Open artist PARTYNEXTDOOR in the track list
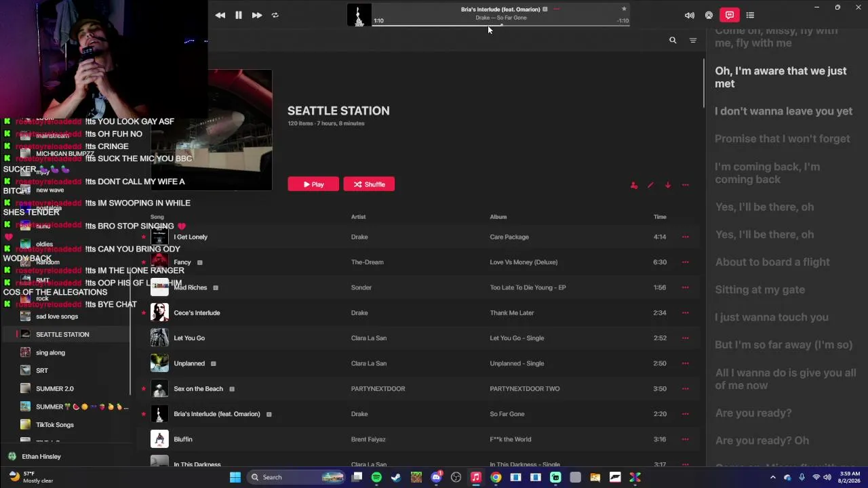Viewport: 868px width, 488px height. [378, 389]
